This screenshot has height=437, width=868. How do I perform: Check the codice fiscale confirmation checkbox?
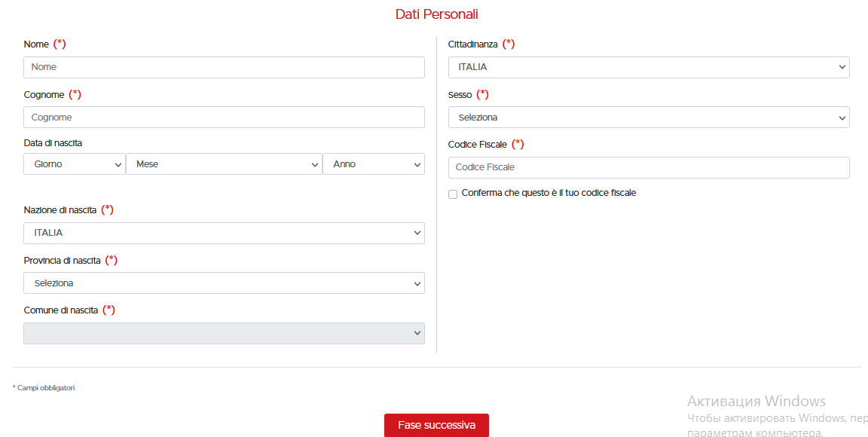tap(453, 194)
